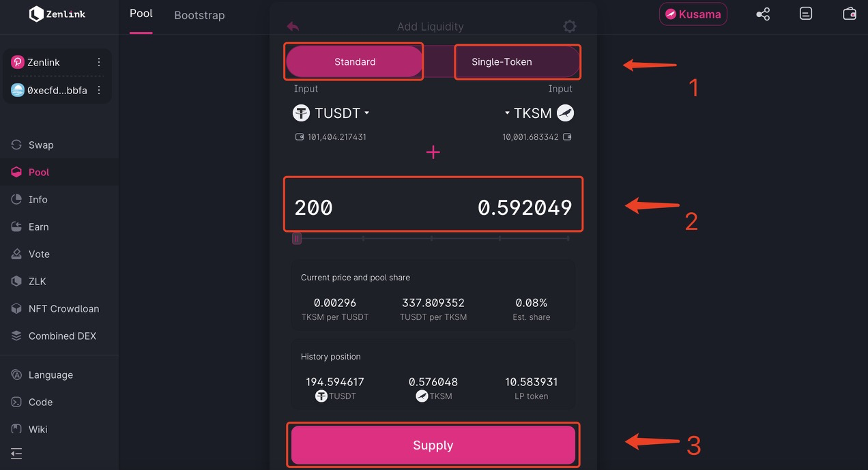Collapse the sidebar with bottom-left icon

pyautogui.click(x=16, y=454)
